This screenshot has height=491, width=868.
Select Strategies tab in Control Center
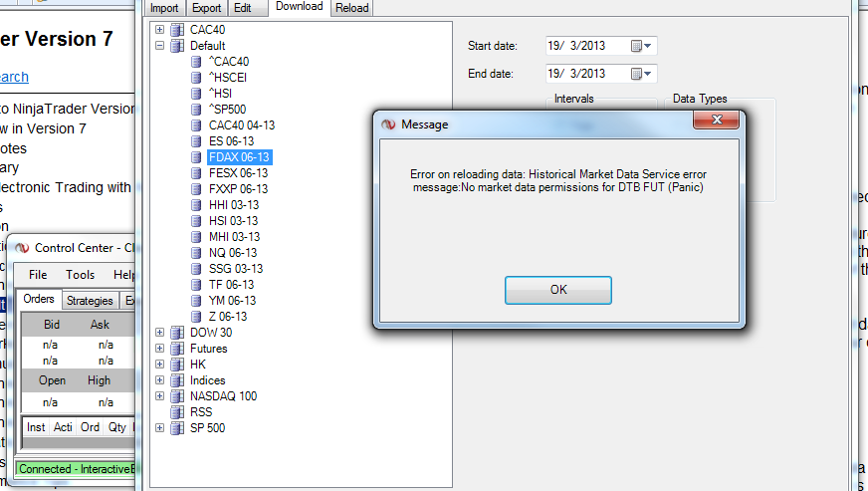[x=90, y=301]
